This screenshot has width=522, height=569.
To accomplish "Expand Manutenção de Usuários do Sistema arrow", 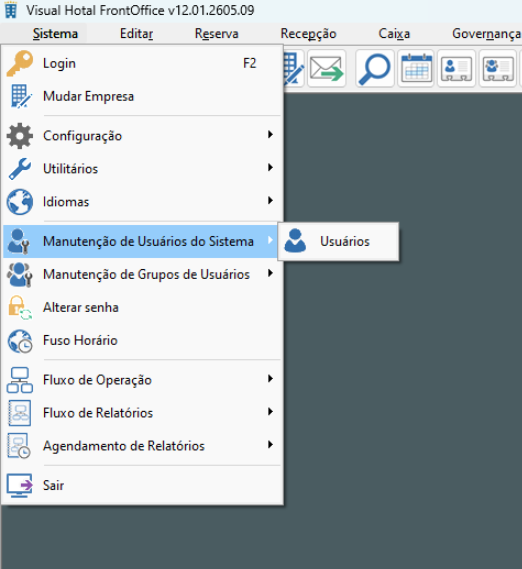I will [x=270, y=240].
